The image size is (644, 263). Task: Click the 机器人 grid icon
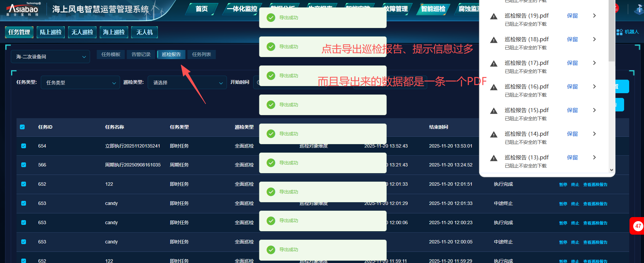coord(619,32)
